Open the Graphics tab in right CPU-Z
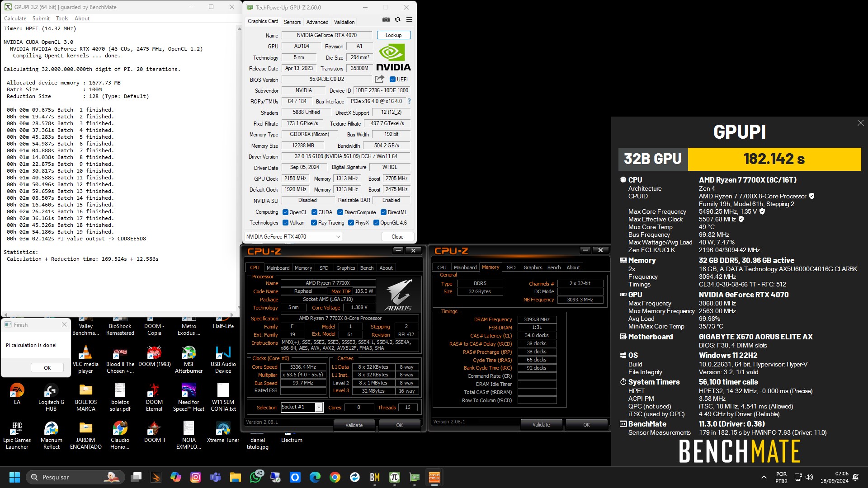The height and width of the screenshot is (488, 868). (x=533, y=267)
